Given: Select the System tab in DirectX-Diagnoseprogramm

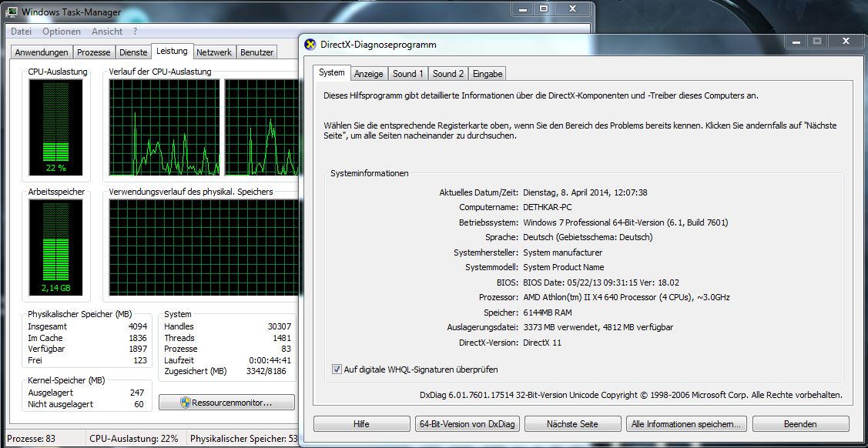Looking at the screenshot, I should coord(332,72).
